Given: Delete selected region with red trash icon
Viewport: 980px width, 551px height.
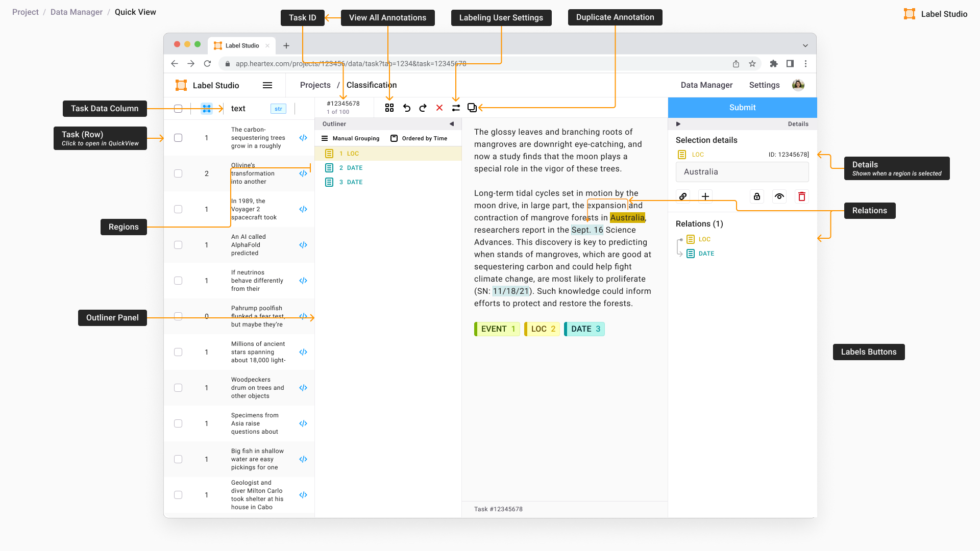Looking at the screenshot, I should point(801,196).
